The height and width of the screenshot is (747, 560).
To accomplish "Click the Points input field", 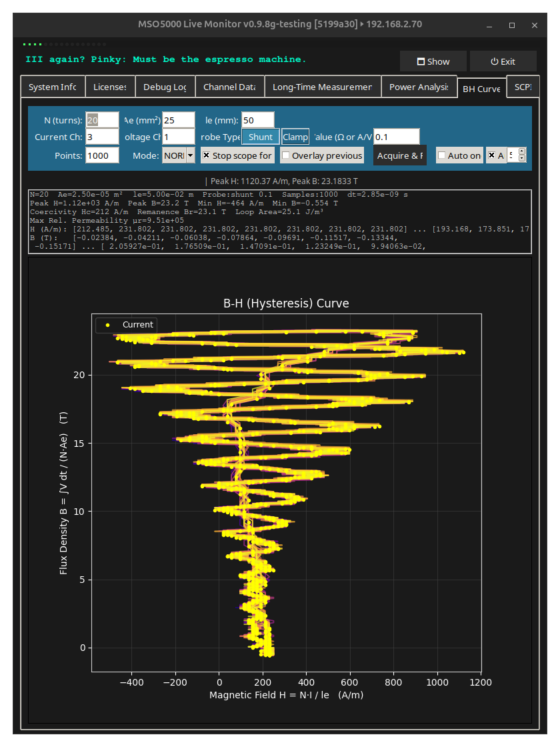I will (x=102, y=155).
